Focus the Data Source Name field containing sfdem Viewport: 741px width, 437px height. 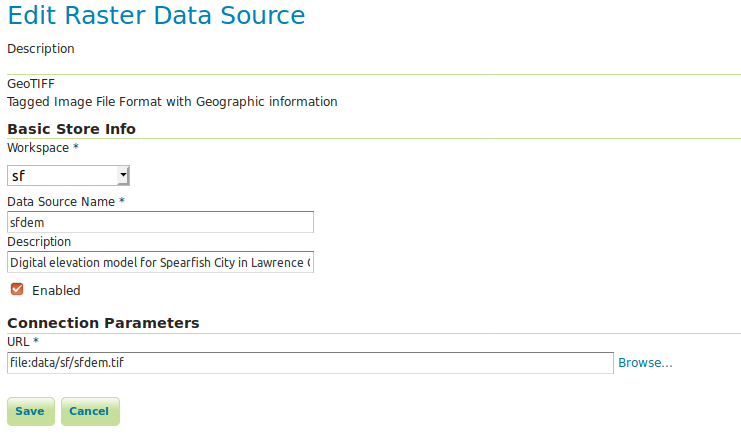pyautogui.click(x=160, y=222)
